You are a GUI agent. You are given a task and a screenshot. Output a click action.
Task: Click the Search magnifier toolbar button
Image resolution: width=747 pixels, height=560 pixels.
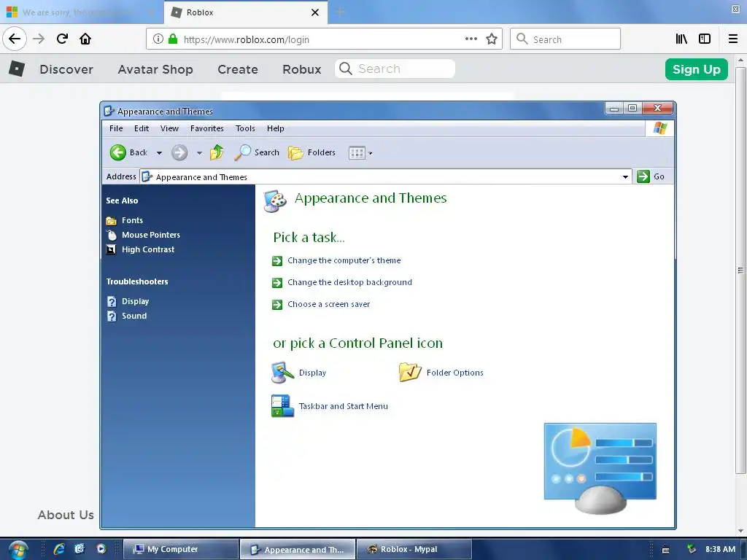click(x=257, y=152)
